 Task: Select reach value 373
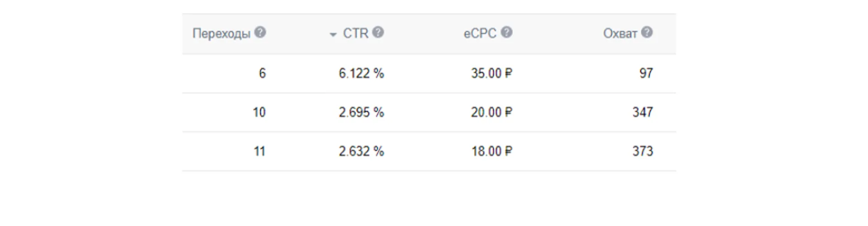pos(642,151)
